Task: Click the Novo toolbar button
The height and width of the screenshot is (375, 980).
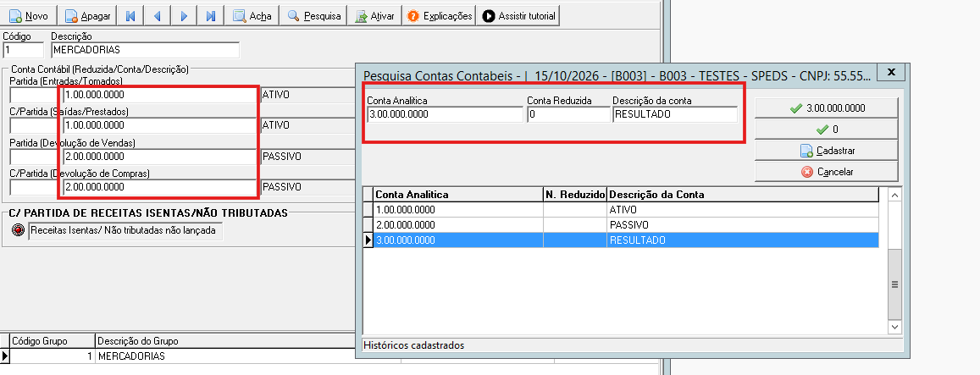Action: [x=29, y=15]
